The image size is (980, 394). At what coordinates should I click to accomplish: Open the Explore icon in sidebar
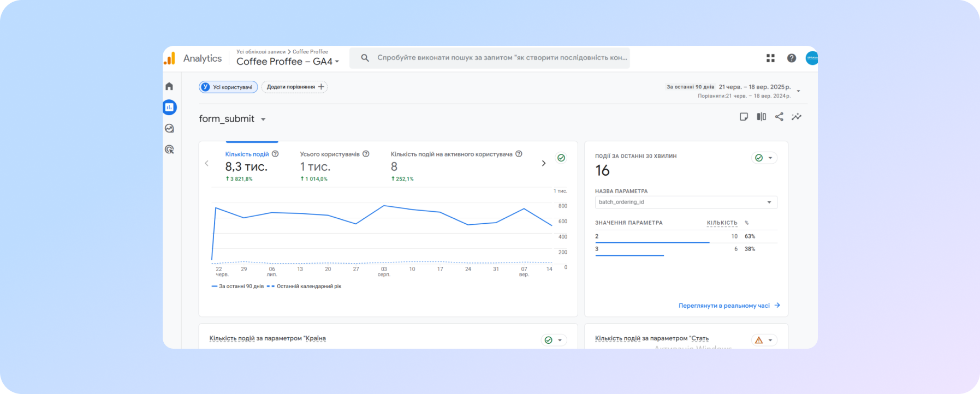pyautogui.click(x=169, y=128)
